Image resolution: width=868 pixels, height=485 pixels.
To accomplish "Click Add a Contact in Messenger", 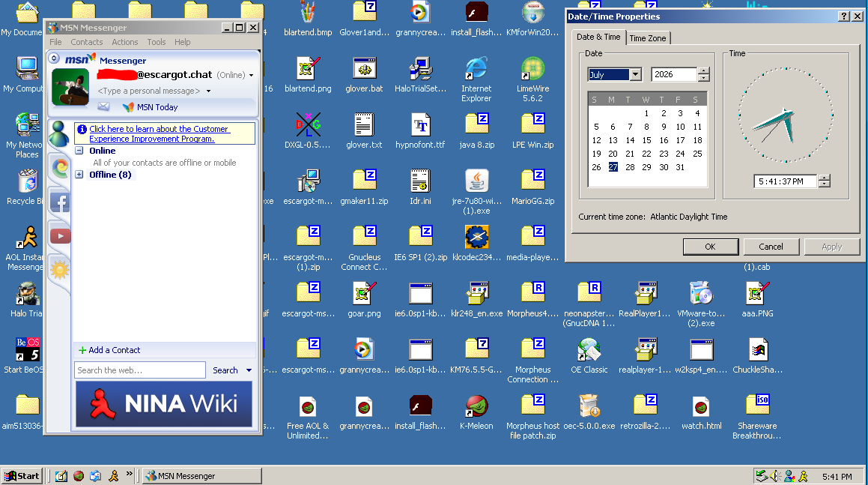I will click(109, 350).
